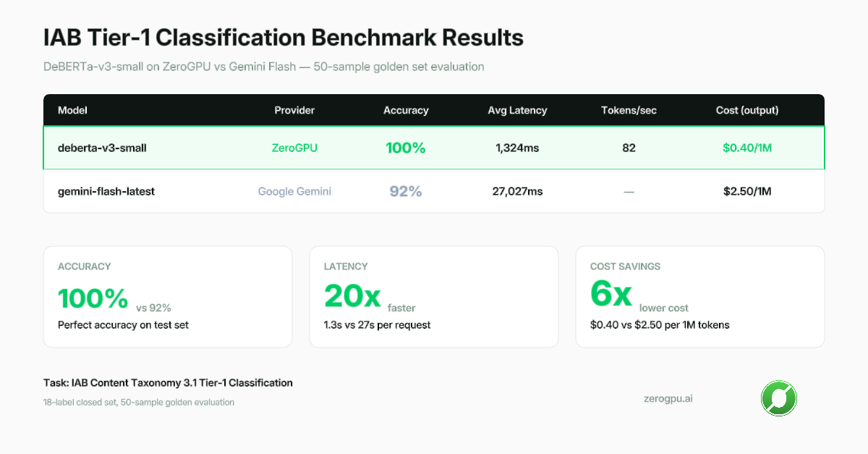Click the 1,324ms latency value
The image size is (868, 454).
click(517, 148)
